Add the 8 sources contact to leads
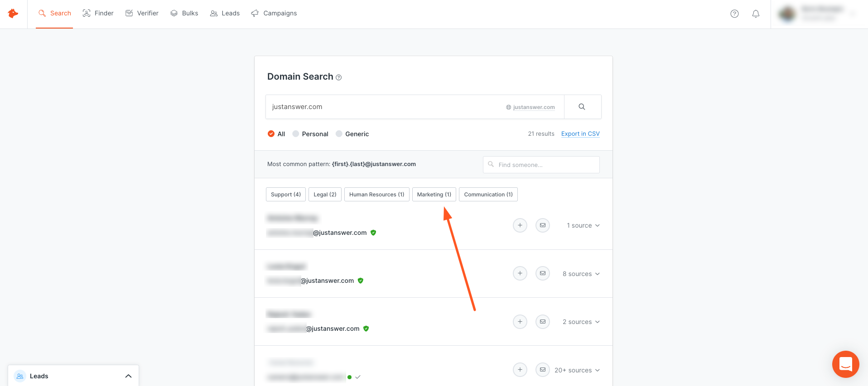Screen dimensions: 868x386 520,273
